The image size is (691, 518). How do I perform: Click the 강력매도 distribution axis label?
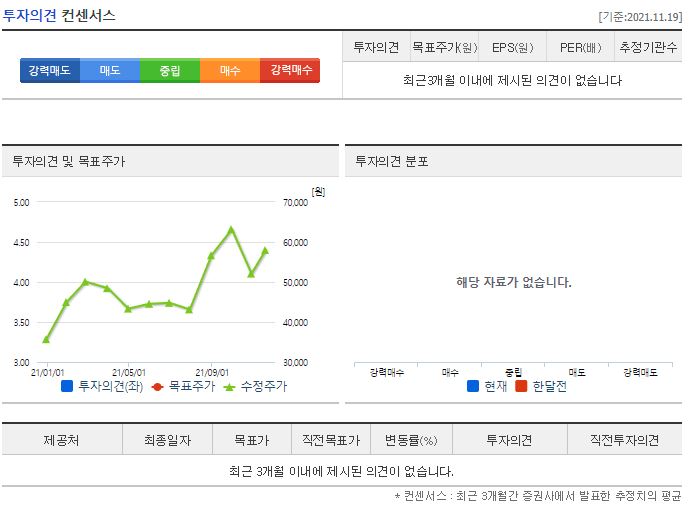tap(640, 373)
